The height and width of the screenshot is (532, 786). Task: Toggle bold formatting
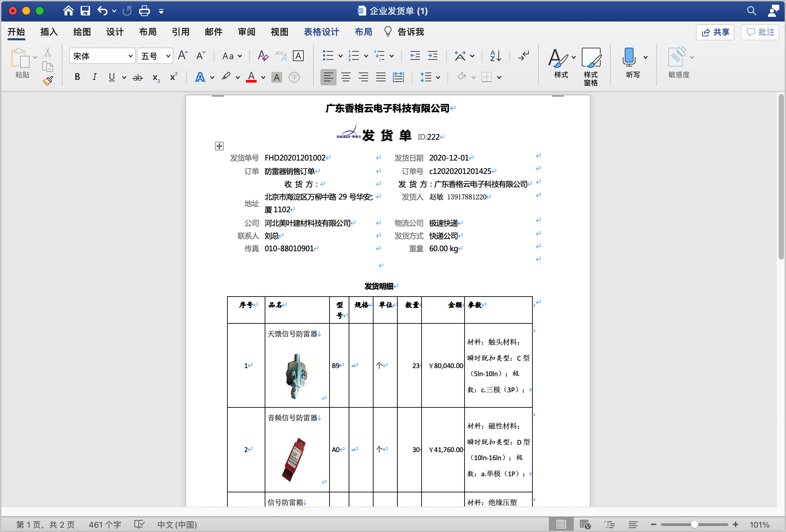pos(77,77)
